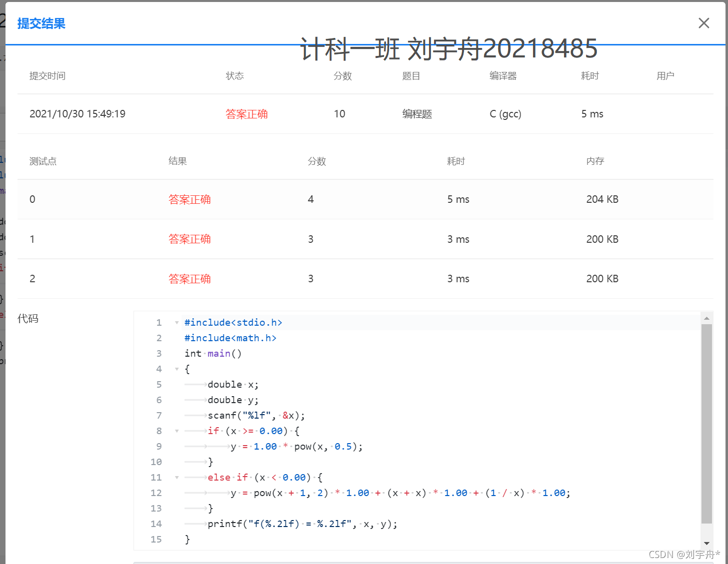Screen dimensions: 728x564
Task: Click the 提交时间 column header
Action: coord(47,76)
